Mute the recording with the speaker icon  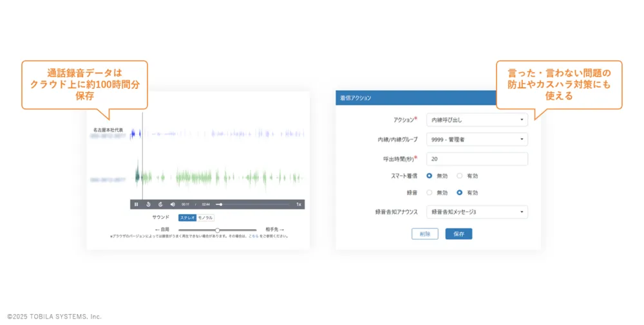[173, 205]
